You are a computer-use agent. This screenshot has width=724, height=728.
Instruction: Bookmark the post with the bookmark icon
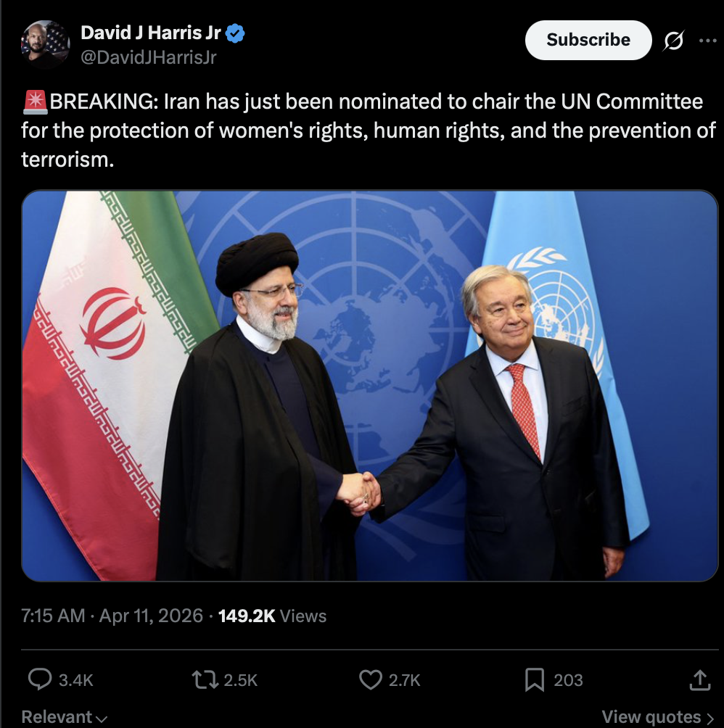pos(535,679)
